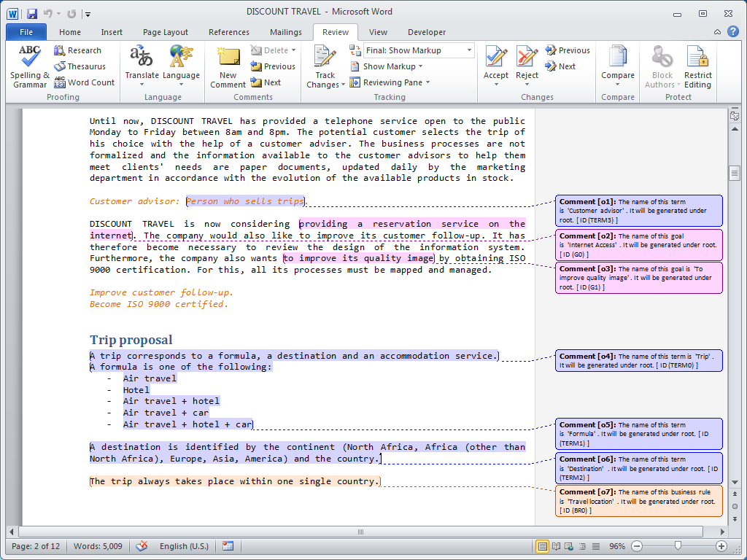This screenshot has height=560, width=747.
Task: Open the Accept dropdown arrow
Action: (496, 85)
